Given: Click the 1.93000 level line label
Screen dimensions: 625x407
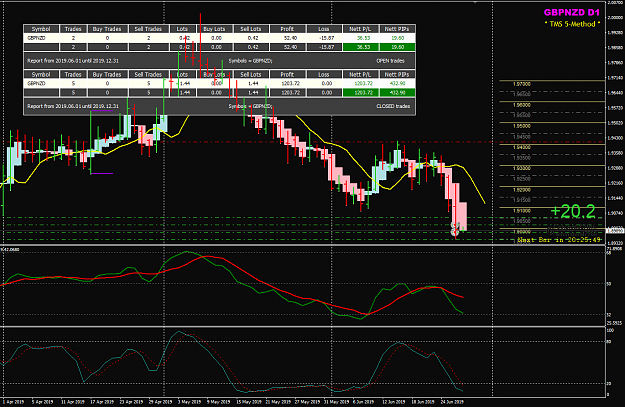Looking at the screenshot, I should [522, 168].
